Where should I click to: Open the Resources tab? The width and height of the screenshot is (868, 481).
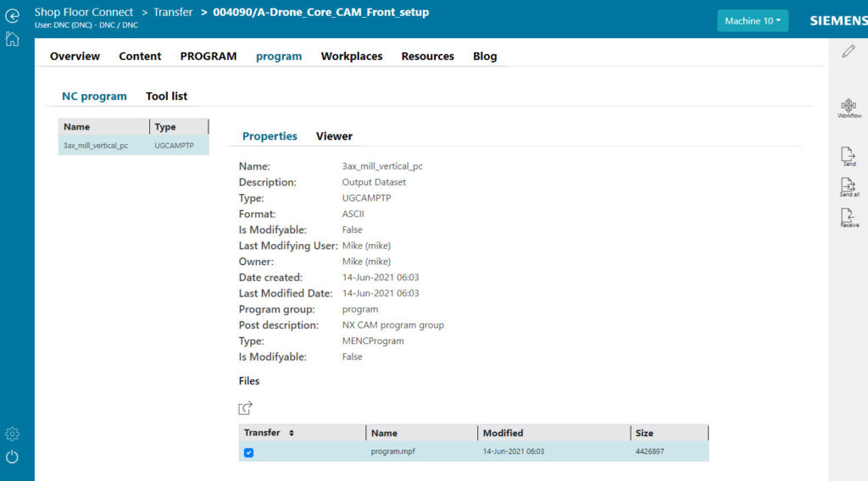(427, 57)
